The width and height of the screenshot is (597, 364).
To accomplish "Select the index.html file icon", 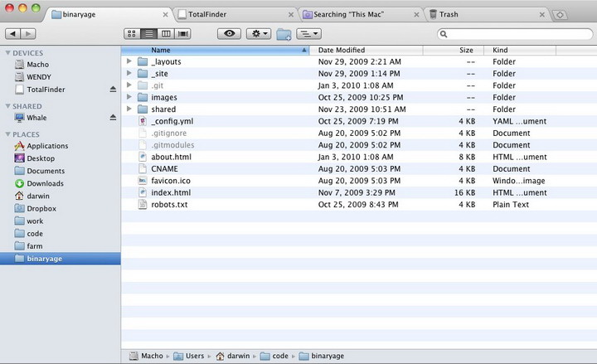I will 143,192.
